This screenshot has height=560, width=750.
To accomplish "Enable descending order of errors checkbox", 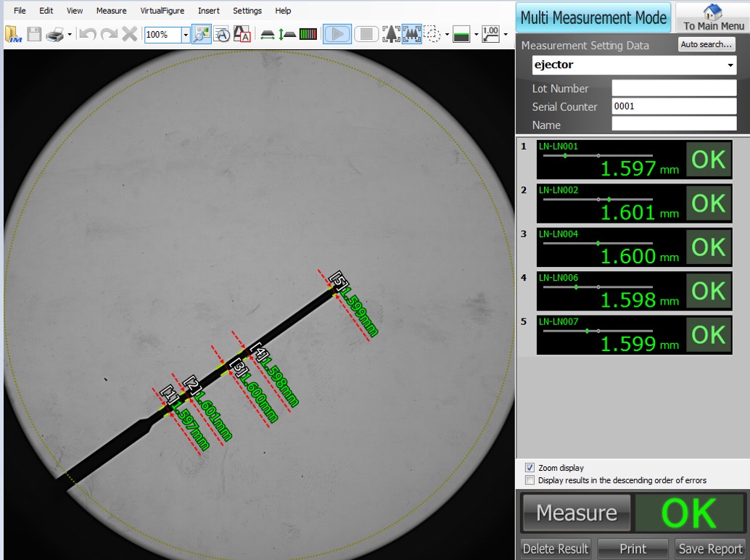I will [529, 480].
